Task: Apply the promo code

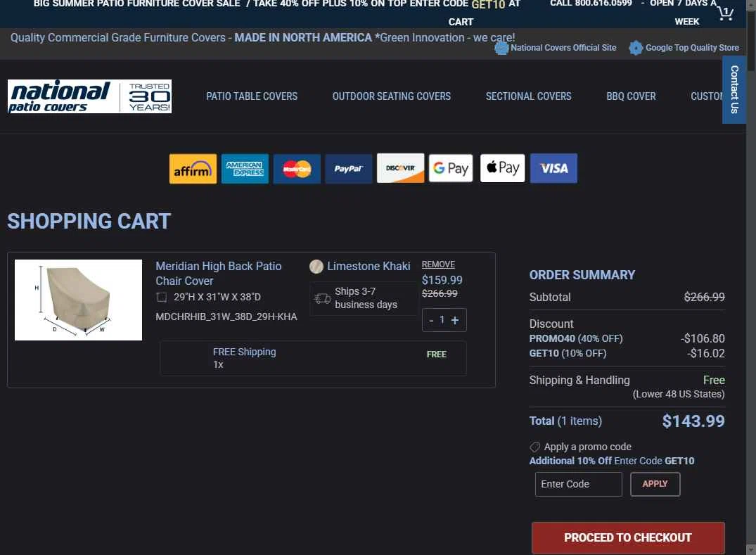Action: tap(655, 484)
